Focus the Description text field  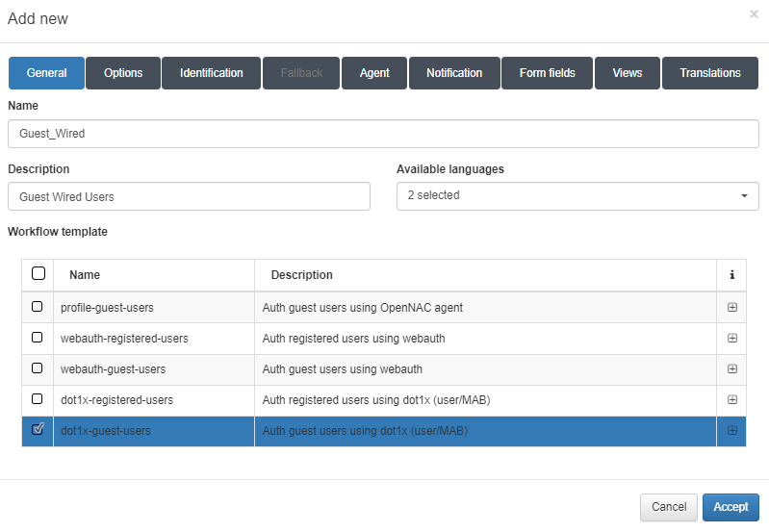(x=189, y=196)
